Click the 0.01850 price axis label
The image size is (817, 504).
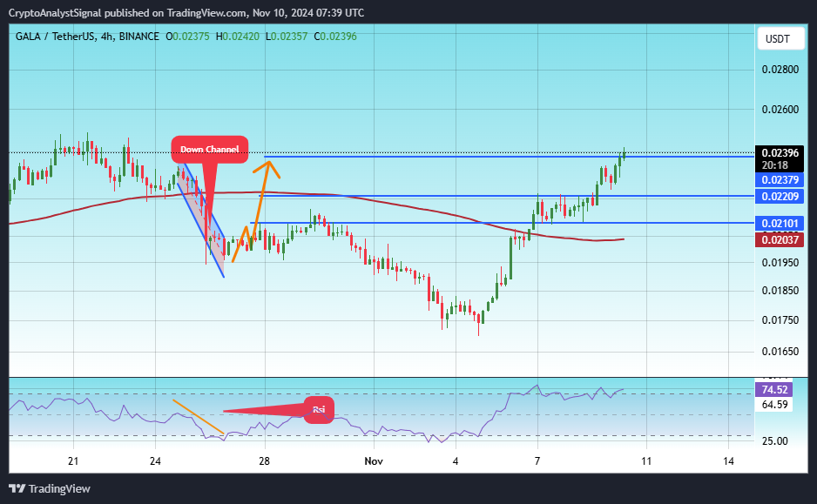[780, 291]
